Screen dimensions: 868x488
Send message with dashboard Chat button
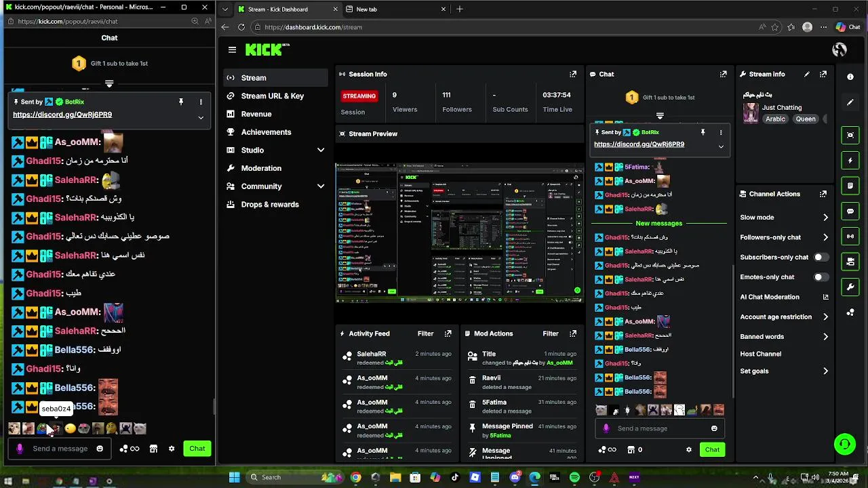click(x=712, y=449)
